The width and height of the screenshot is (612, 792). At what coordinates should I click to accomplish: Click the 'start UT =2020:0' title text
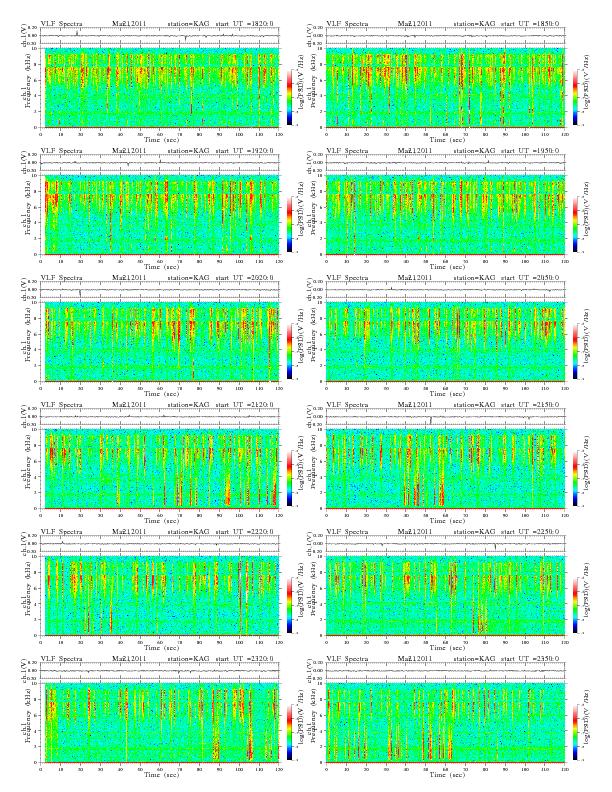click(245, 278)
